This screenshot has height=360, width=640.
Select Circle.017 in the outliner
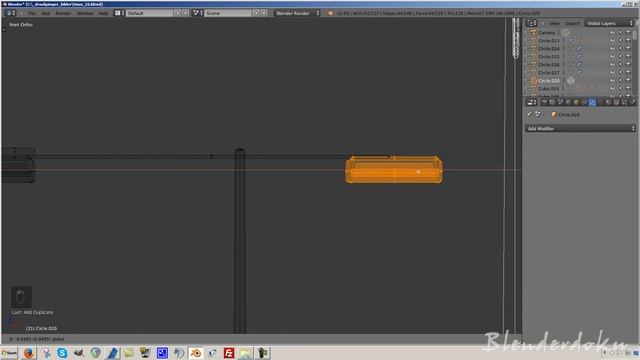click(549, 73)
